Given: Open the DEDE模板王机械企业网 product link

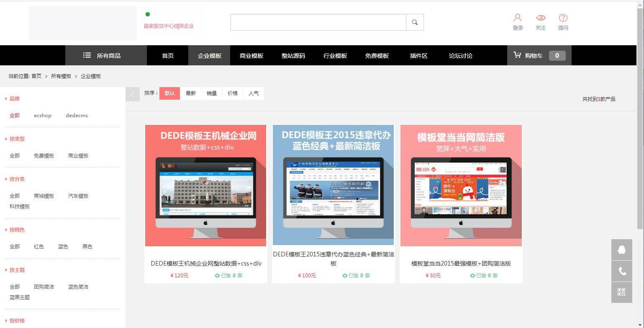Looking at the screenshot, I should point(205,263).
